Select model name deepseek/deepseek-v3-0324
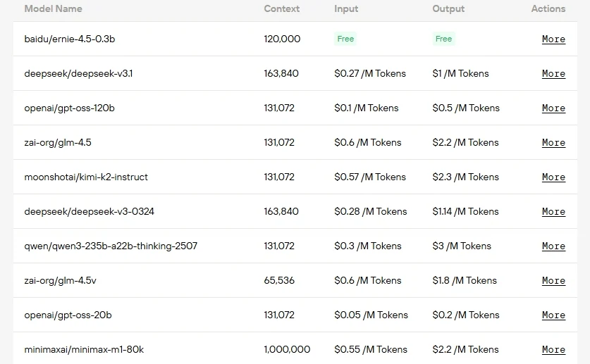Screen dimensions: 590x364 pos(90,211)
